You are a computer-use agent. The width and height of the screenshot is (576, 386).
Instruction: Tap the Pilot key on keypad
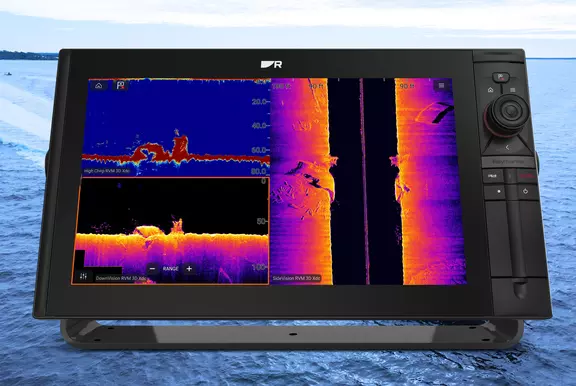point(493,176)
